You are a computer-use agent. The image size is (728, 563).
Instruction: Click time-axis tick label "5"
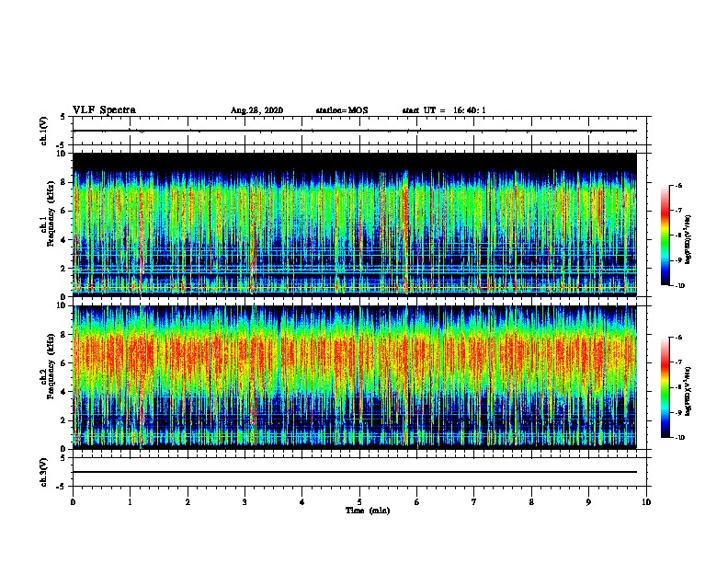(x=359, y=502)
